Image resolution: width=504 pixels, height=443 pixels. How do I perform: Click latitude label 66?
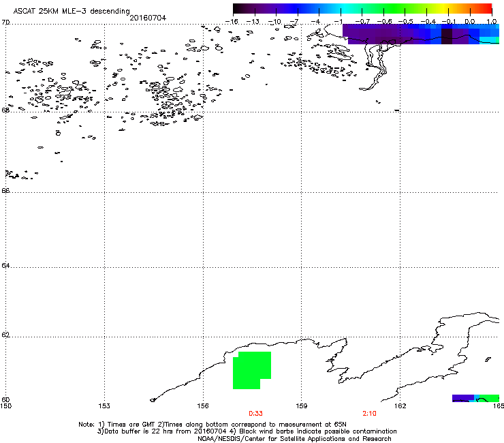tap(5, 190)
